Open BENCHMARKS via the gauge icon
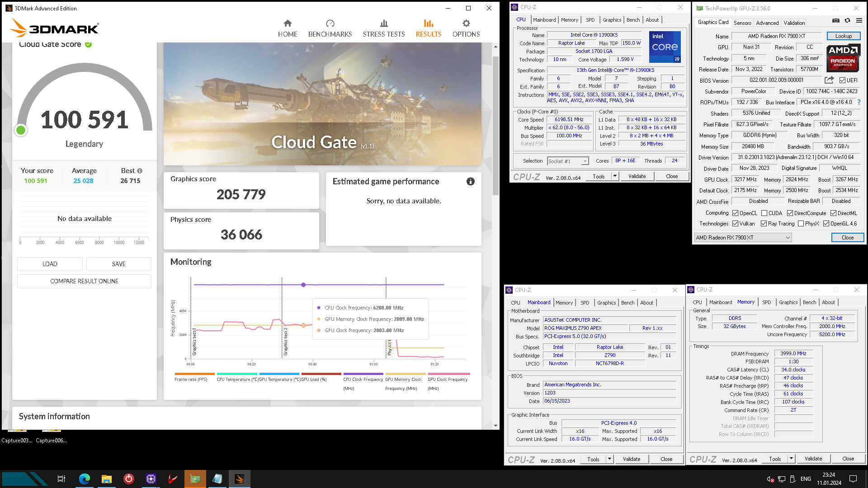The height and width of the screenshot is (488, 868). 330,23
